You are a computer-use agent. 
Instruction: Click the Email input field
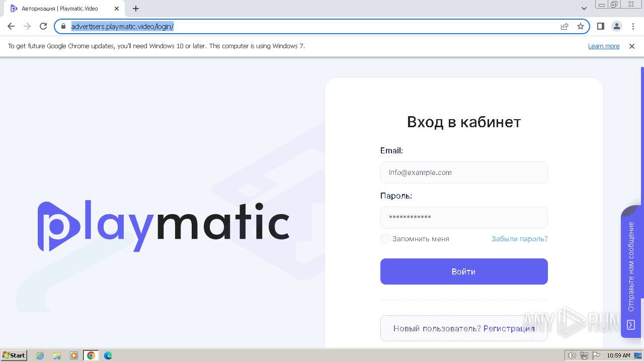(464, 172)
